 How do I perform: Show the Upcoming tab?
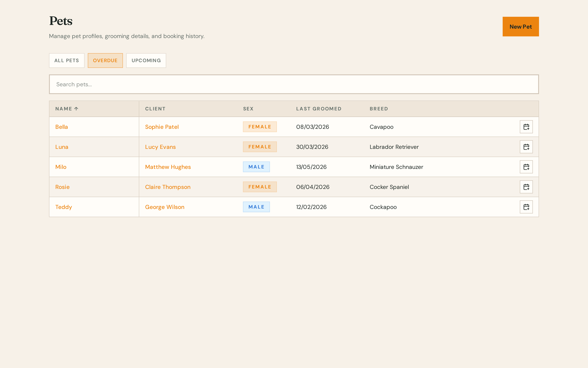coord(146,60)
